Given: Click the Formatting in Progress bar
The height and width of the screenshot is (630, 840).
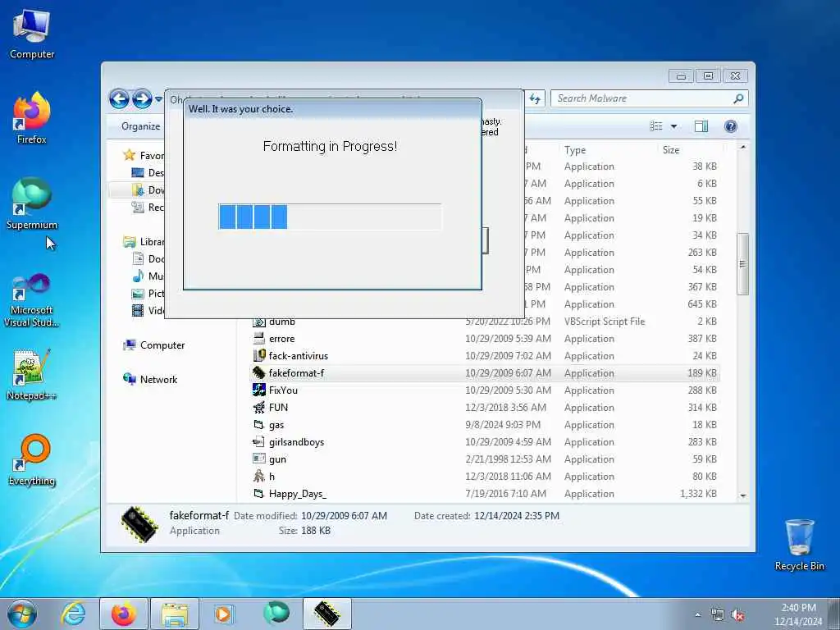Looking at the screenshot, I should pos(330,217).
